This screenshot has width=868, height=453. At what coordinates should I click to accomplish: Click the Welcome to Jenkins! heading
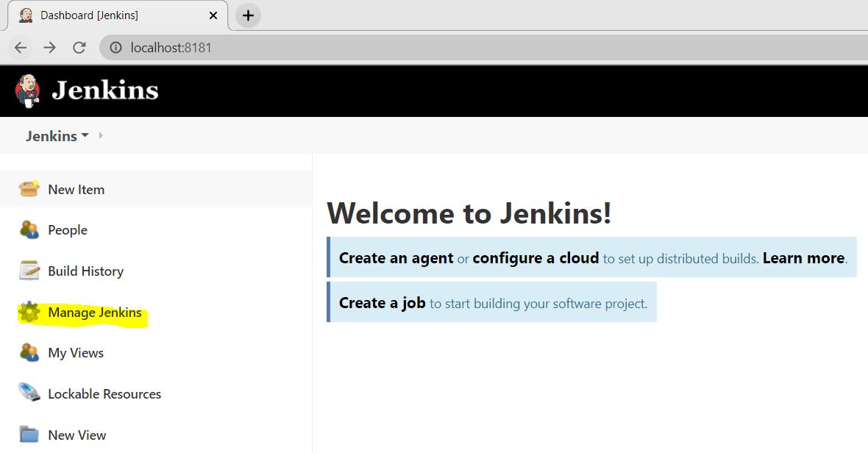click(x=469, y=213)
